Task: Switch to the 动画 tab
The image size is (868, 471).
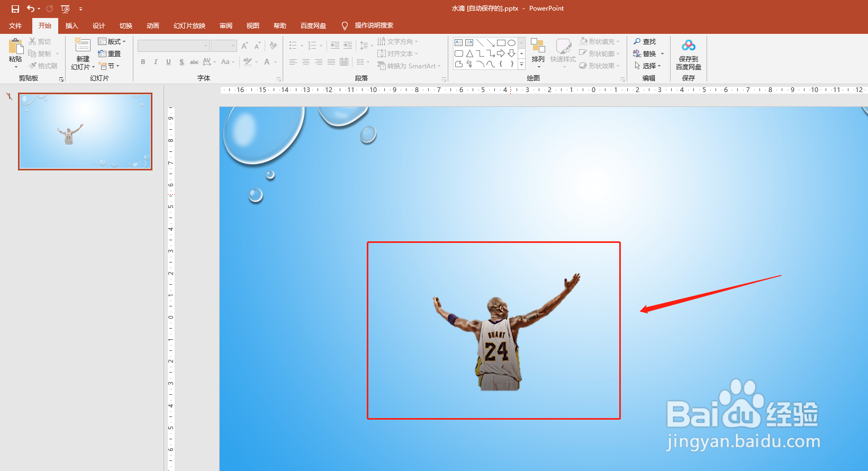Action: click(x=152, y=25)
